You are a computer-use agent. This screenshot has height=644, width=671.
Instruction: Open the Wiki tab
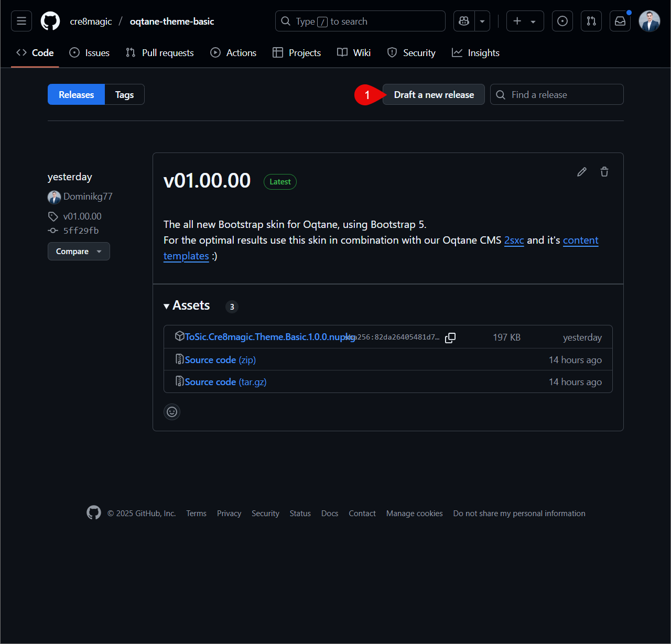point(354,53)
